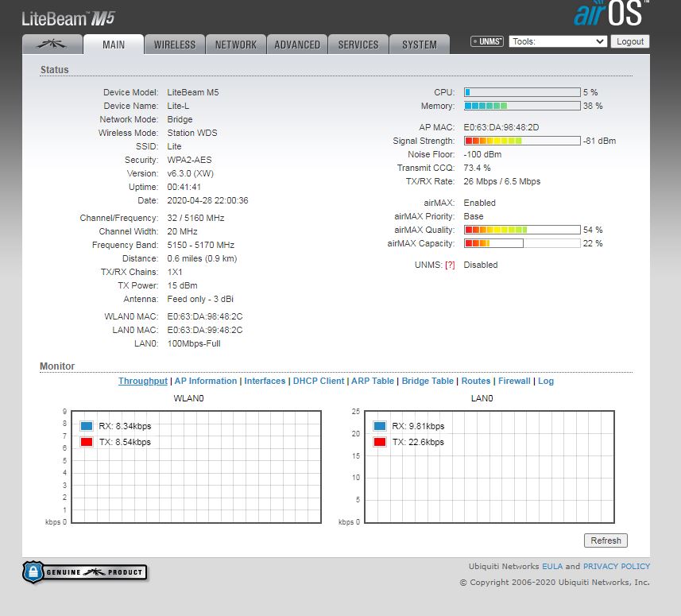Screen dimensions: 681x616
Task: Click the WLAN0 throughput graph
Action: 195,467
